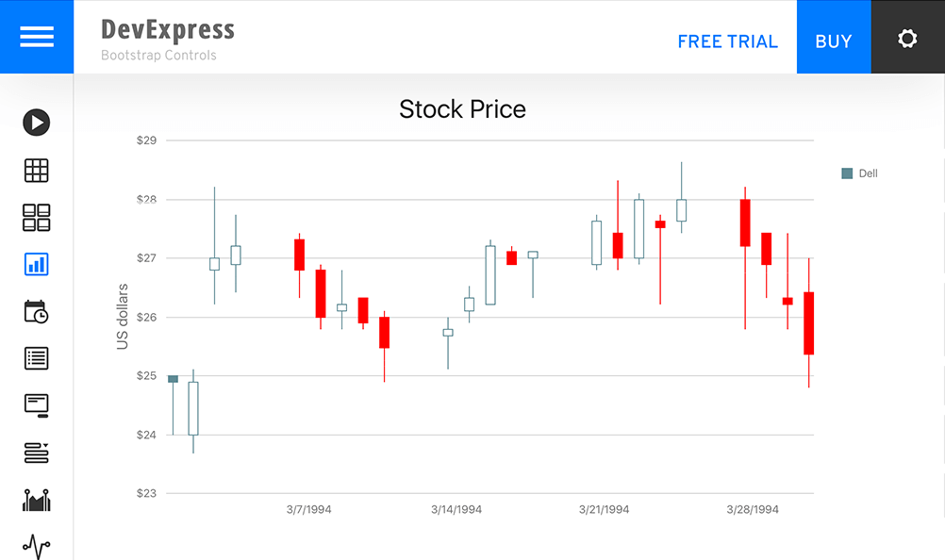
Task: Click the first teal candlestick at $25
Action: point(173,379)
